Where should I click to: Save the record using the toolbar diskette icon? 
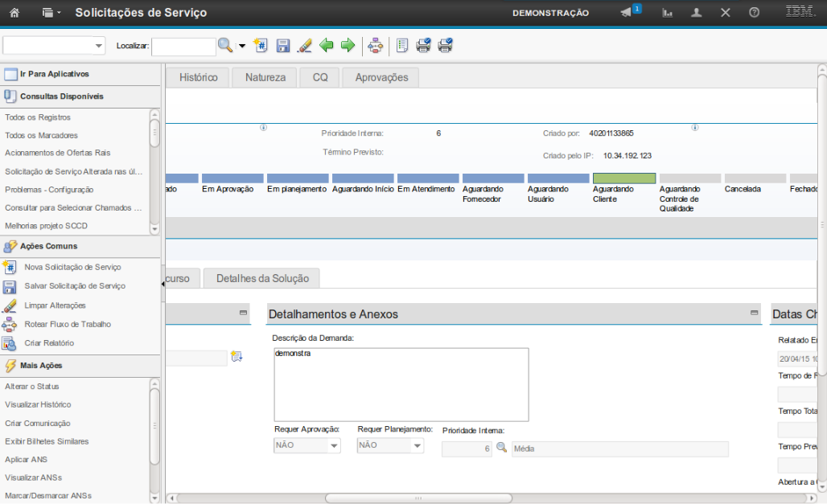pyautogui.click(x=283, y=46)
